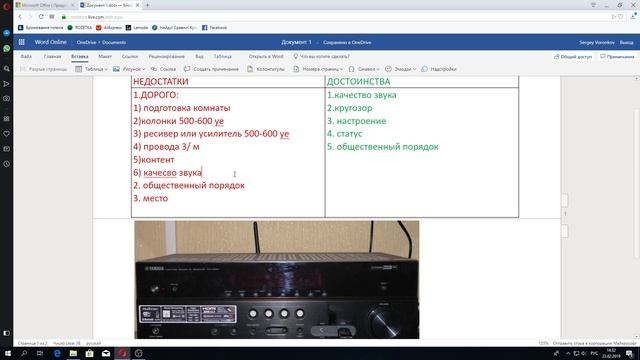Click Примечания comments button
640x360 pixels.
click(x=617, y=56)
